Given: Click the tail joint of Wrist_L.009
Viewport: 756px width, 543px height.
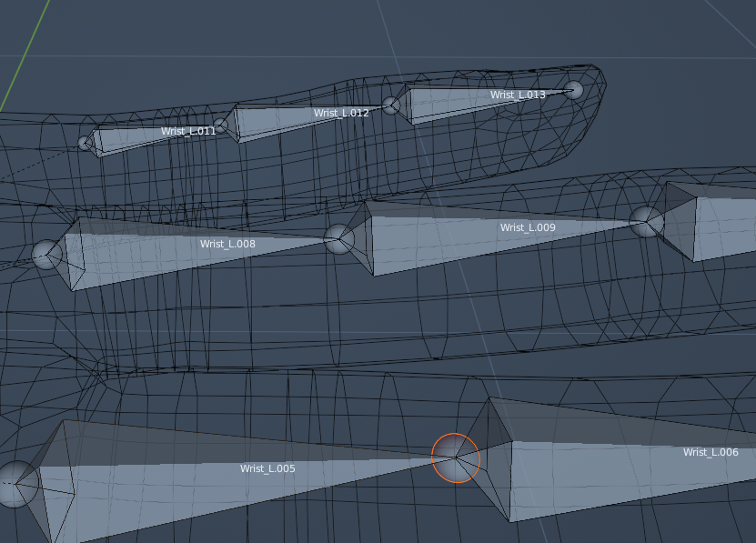Looking at the screenshot, I should tap(646, 221).
